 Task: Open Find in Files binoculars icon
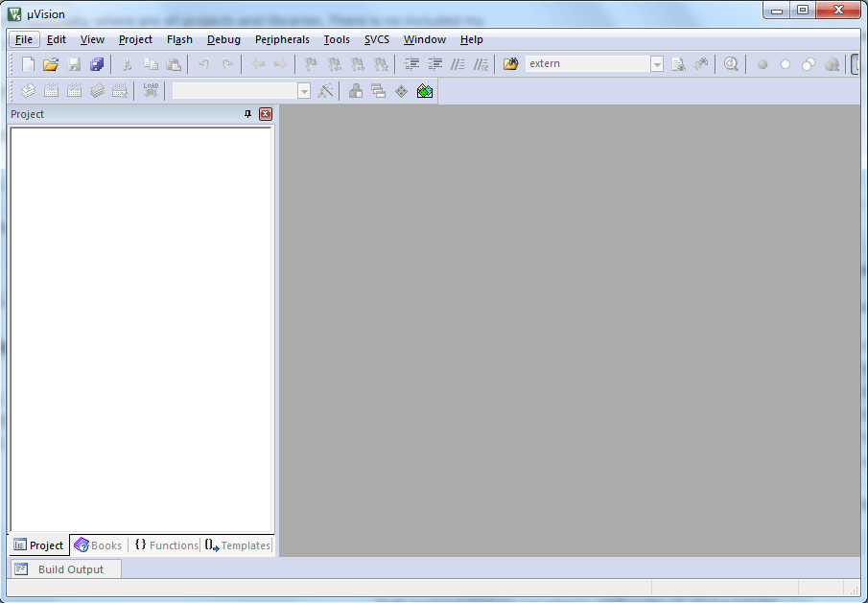coord(510,64)
